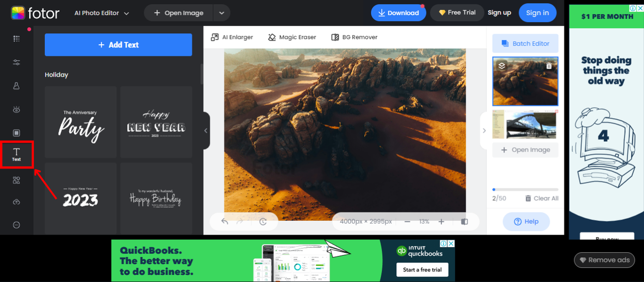Click the Add Text button
The image size is (644, 282).
[118, 45]
